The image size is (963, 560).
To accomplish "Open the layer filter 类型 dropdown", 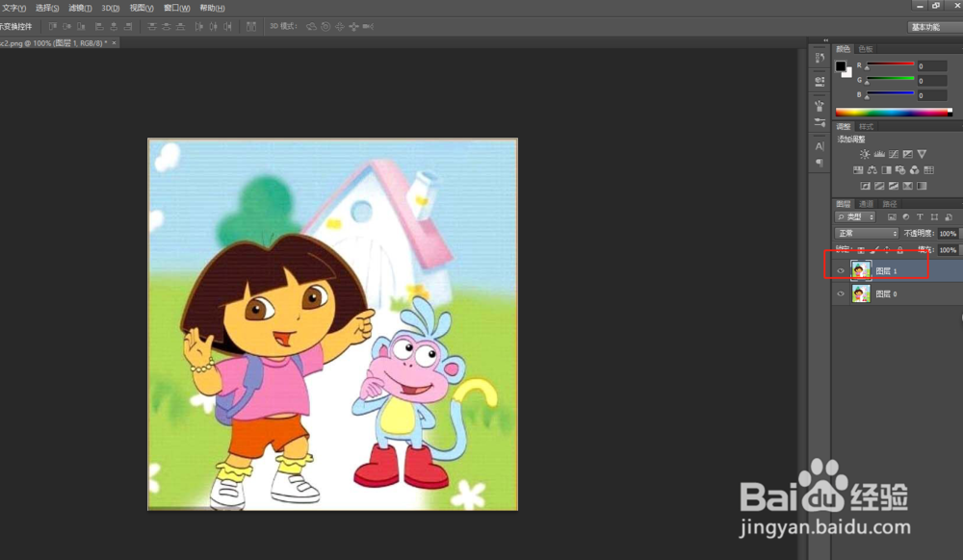I will coord(855,217).
